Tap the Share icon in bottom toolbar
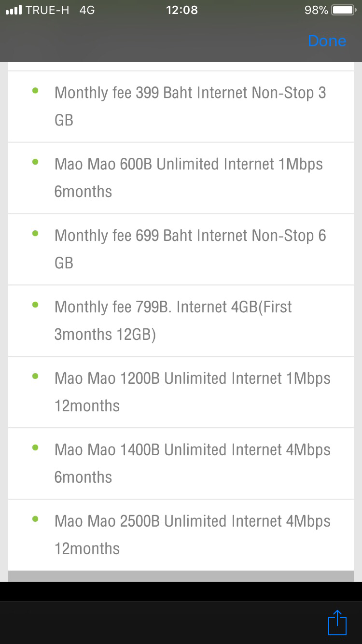362x644 pixels. coord(337,622)
